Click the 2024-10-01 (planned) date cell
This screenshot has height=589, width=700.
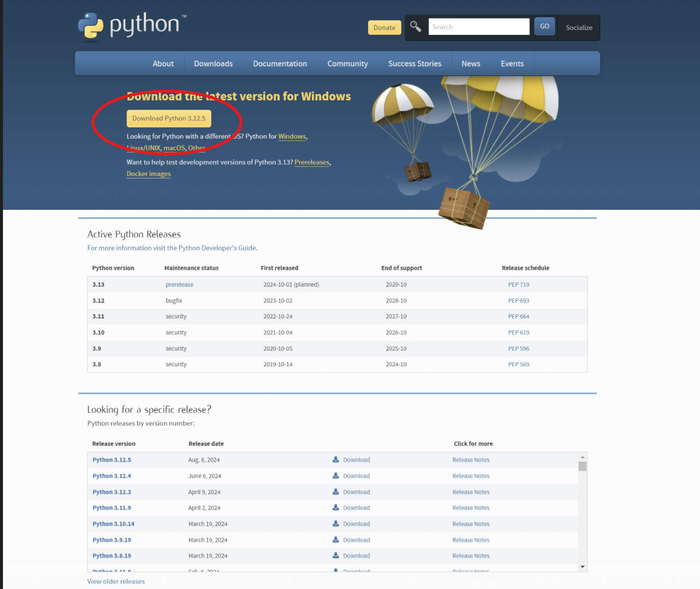click(x=291, y=285)
